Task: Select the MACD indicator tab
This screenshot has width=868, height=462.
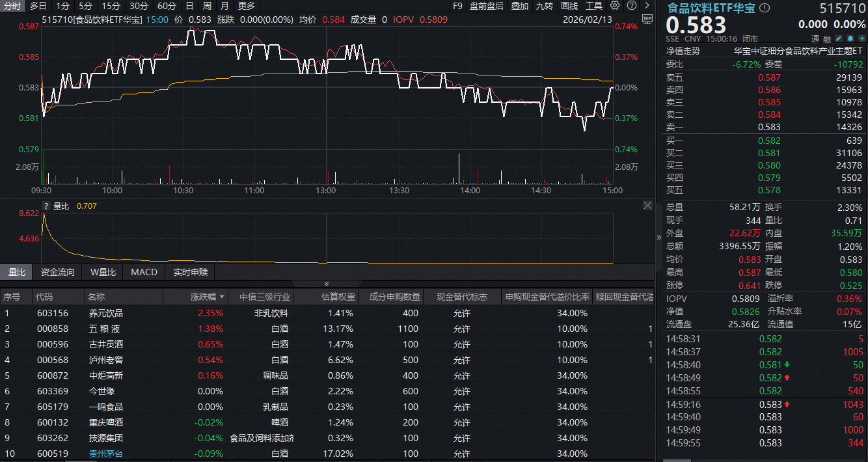Action: click(x=144, y=272)
